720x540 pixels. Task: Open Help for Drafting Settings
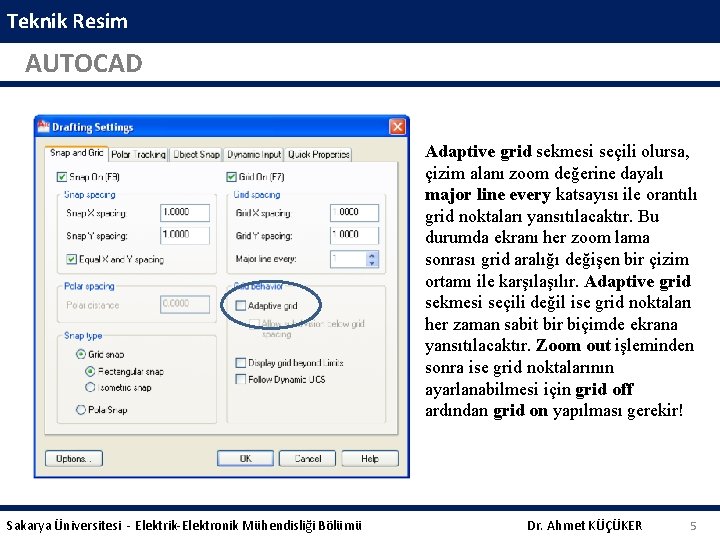(x=370, y=458)
